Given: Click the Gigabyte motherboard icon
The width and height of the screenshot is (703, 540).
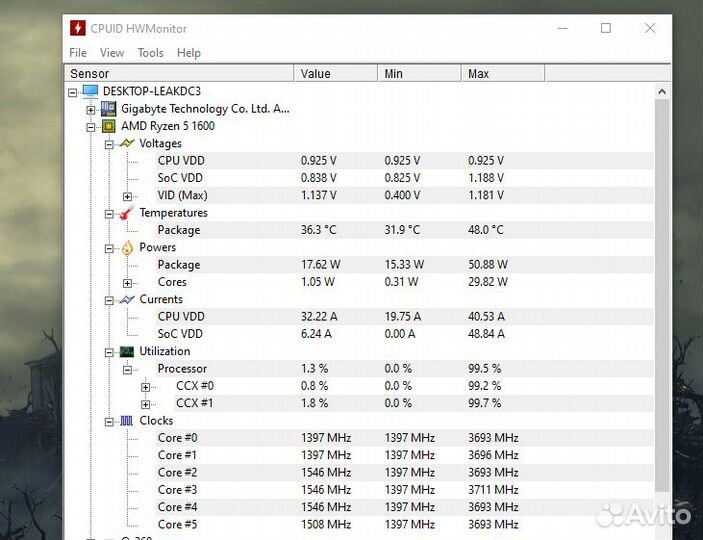Looking at the screenshot, I should pyautogui.click(x=108, y=109).
